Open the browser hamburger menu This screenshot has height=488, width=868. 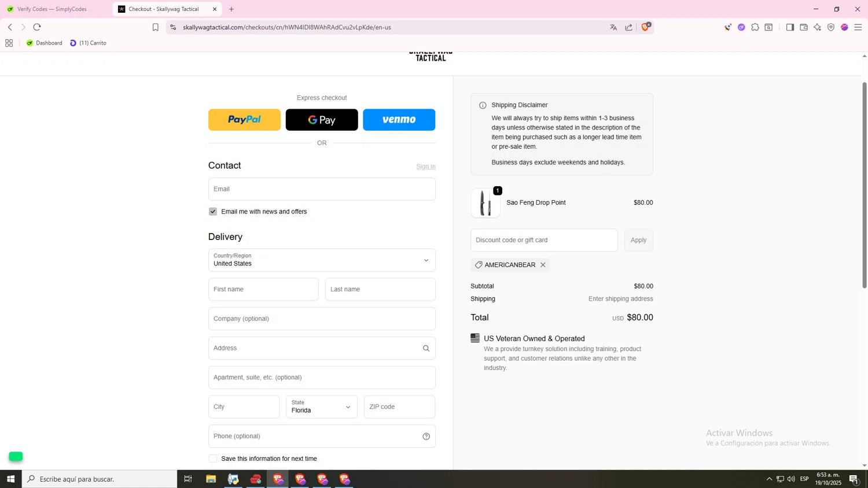pos(858,27)
